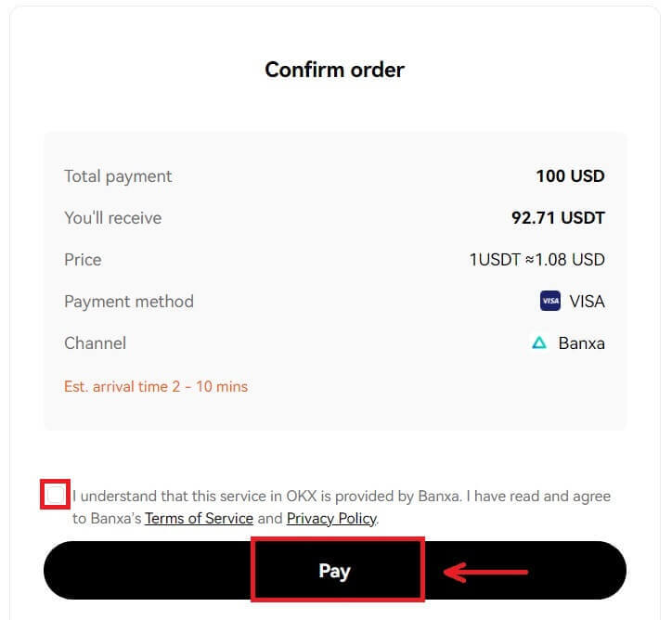This screenshot has width=672, height=620.
Task: Click the VISA text label
Action: 587,302
